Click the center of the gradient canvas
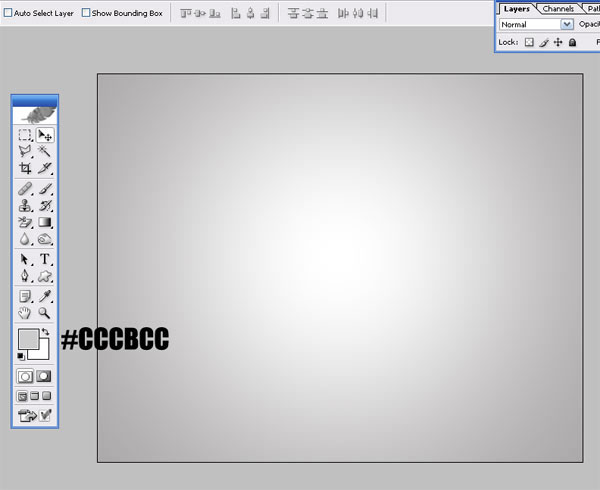This screenshot has width=600, height=490. coord(340,268)
